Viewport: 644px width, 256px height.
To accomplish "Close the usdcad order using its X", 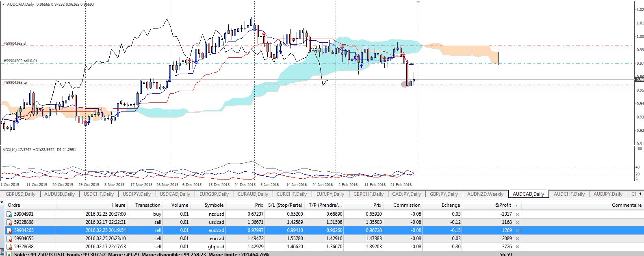I will click(517, 222).
